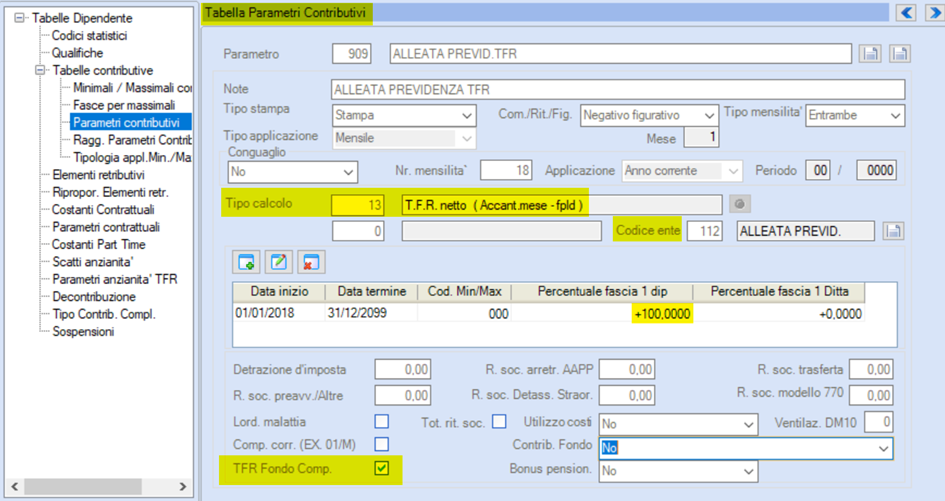Select Sospensioni tree item
The image size is (945, 501).
tap(83, 332)
